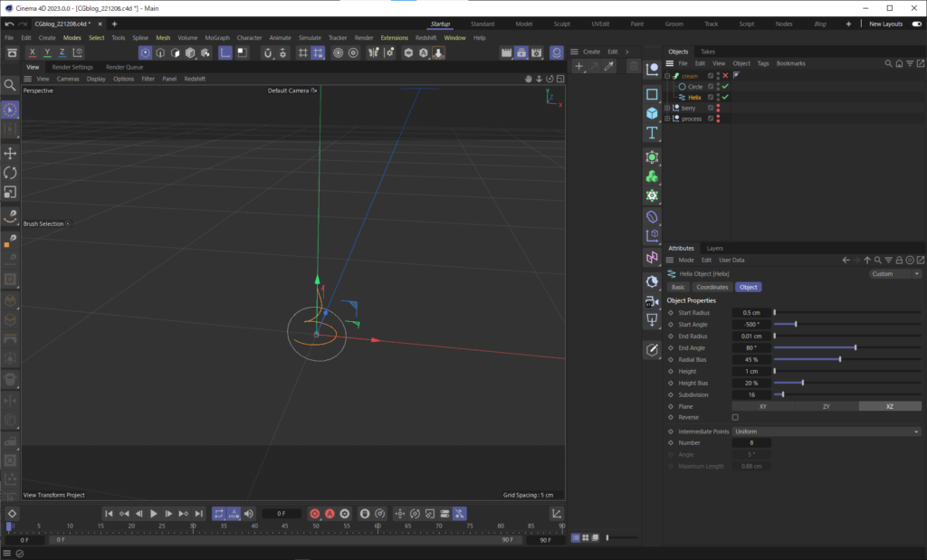Open the Custom dropdown in the Attributes panel
Viewport: 927px width, 560px height.
click(x=893, y=273)
